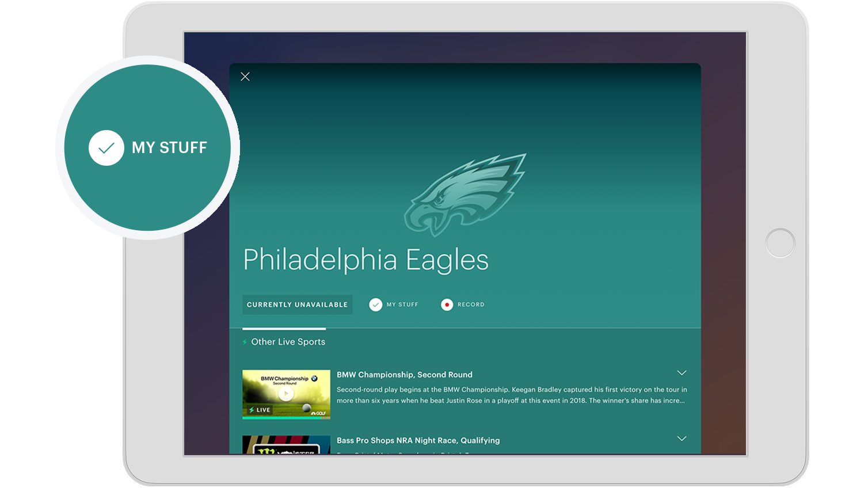Click the Philadelphia Eagles team logo
This screenshot has height=488, width=868.
(465, 195)
